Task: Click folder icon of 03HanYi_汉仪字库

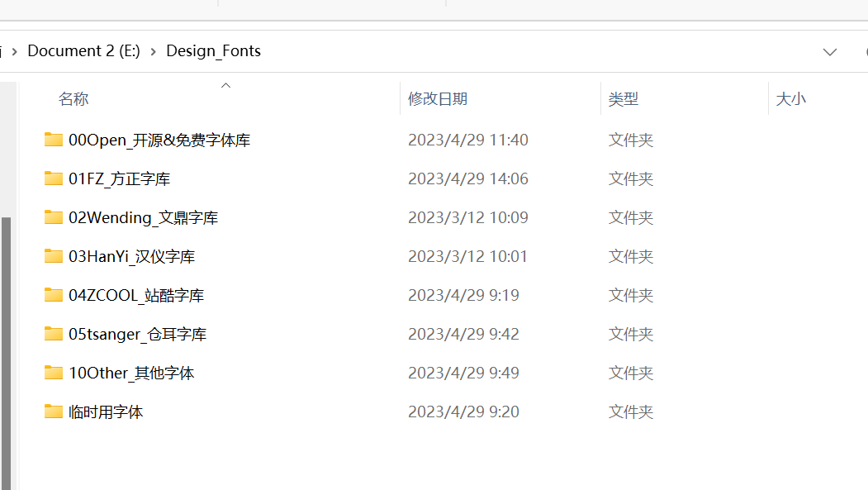Action: (x=53, y=256)
